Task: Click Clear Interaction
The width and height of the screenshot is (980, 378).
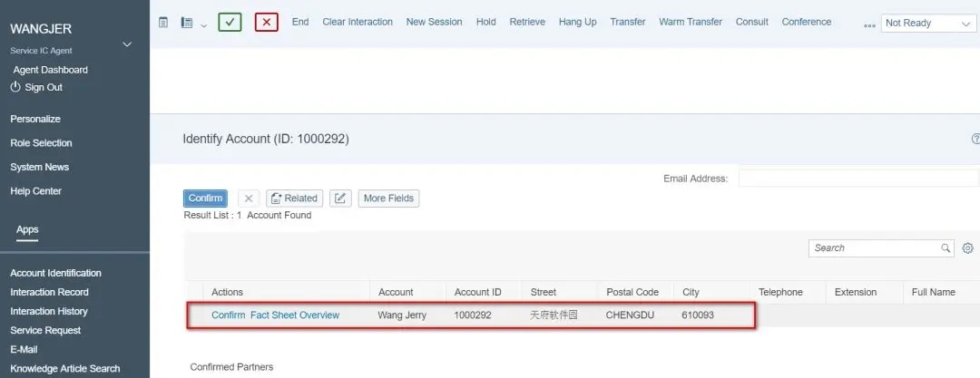Action: [x=358, y=22]
